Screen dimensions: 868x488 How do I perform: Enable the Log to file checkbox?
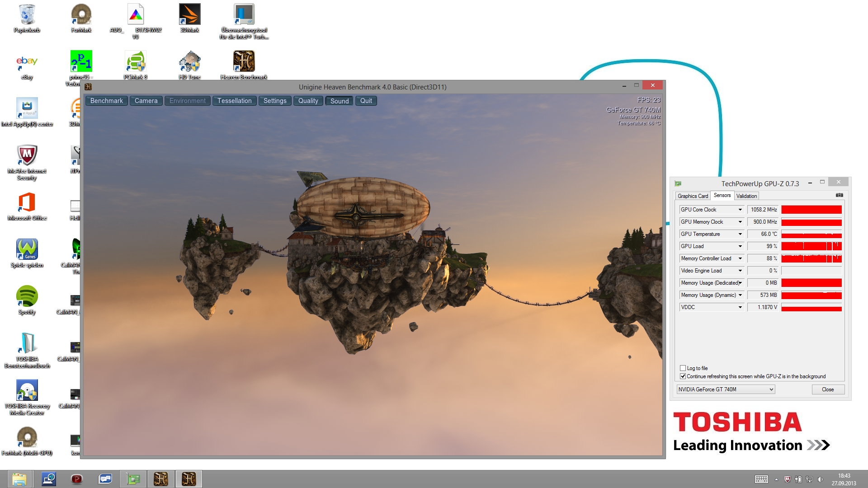pos(683,368)
